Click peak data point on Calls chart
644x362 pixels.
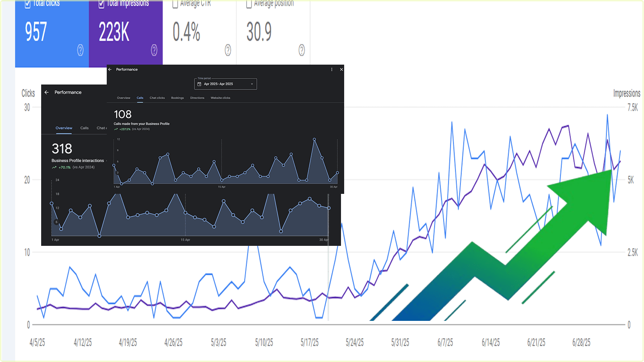(x=314, y=139)
